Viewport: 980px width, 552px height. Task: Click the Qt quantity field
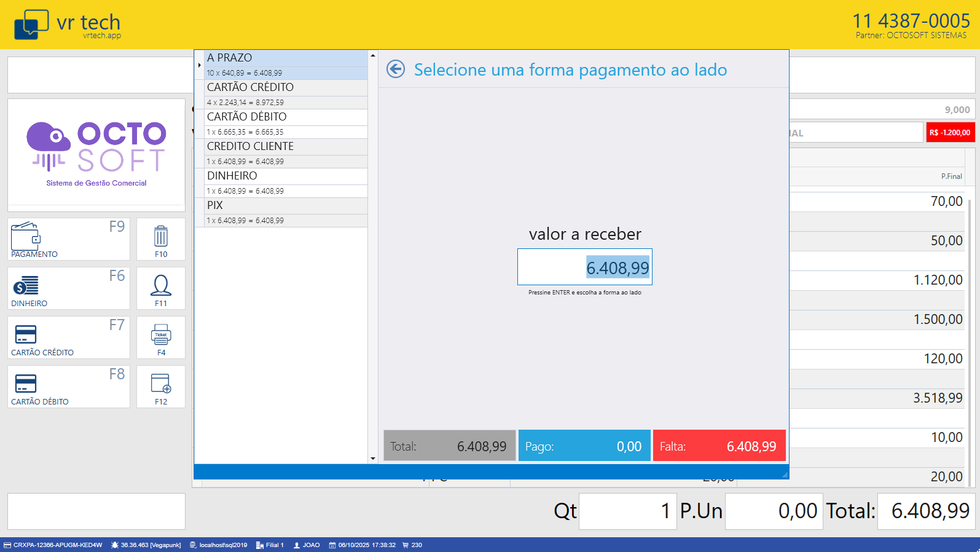click(627, 511)
